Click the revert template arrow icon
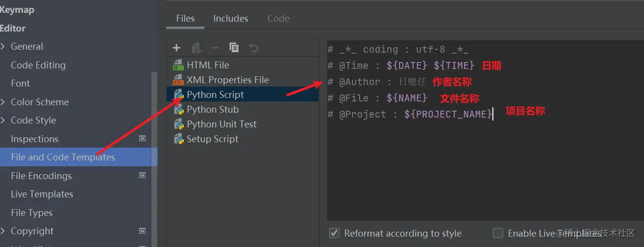Image resolution: width=644 pixels, height=247 pixels. pyautogui.click(x=253, y=48)
